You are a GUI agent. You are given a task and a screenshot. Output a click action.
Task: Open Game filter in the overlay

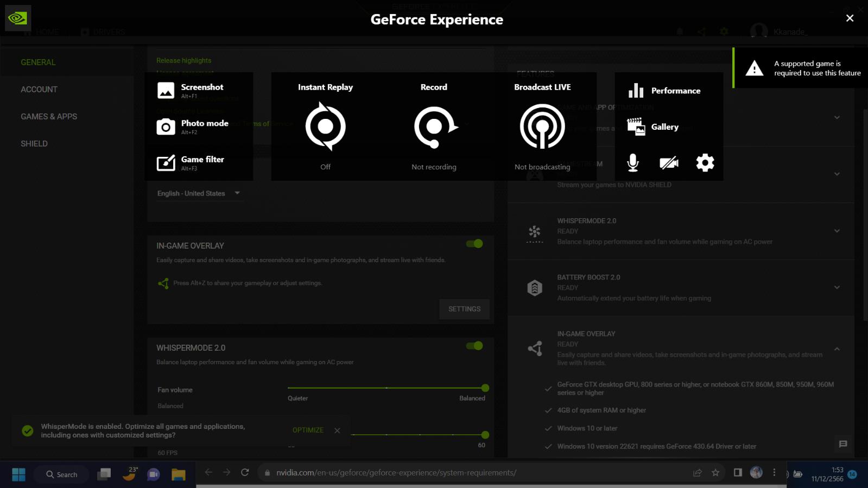(x=191, y=162)
